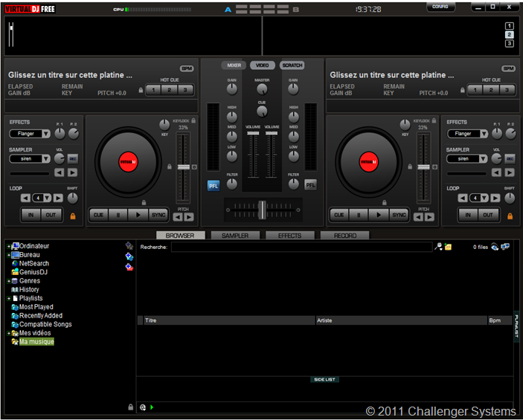Trigger hot cue 1 on left deck

(153, 90)
